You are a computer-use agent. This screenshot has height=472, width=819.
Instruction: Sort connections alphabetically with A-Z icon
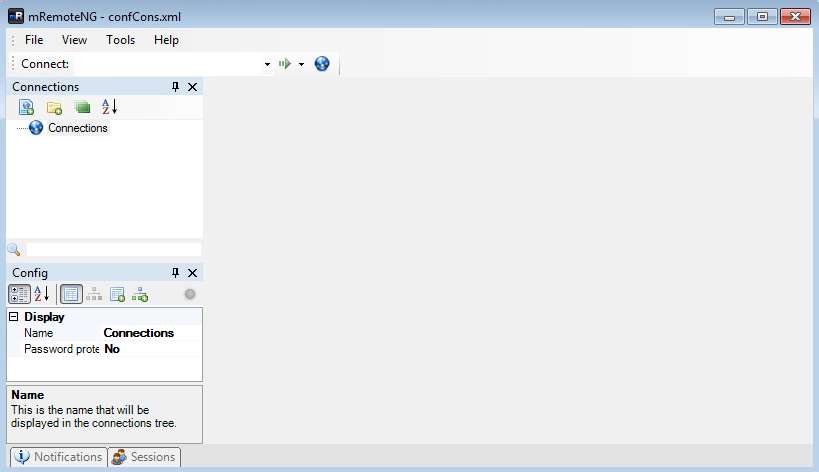click(x=110, y=107)
